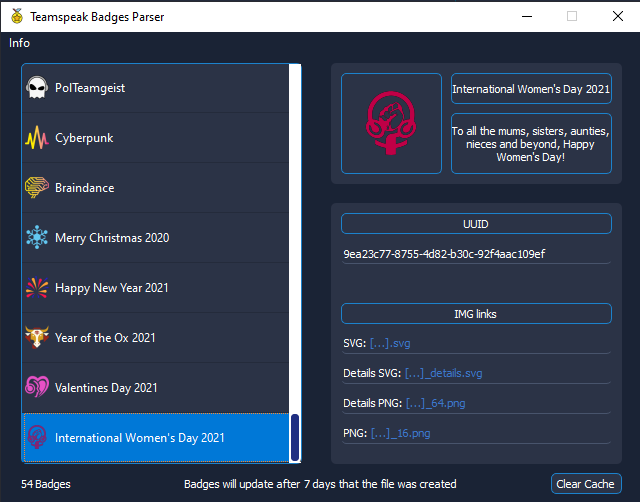Viewport: 640px width, 502px height.
Task: Select the PolTeamgeist list row
Action: point(156,88)
